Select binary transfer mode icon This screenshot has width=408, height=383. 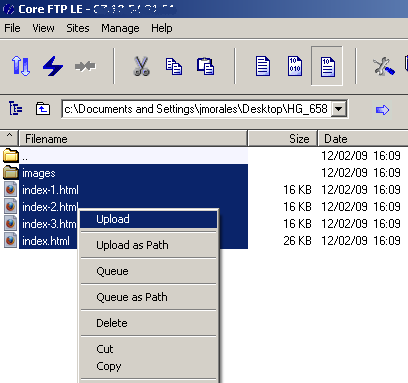(295, 66)
